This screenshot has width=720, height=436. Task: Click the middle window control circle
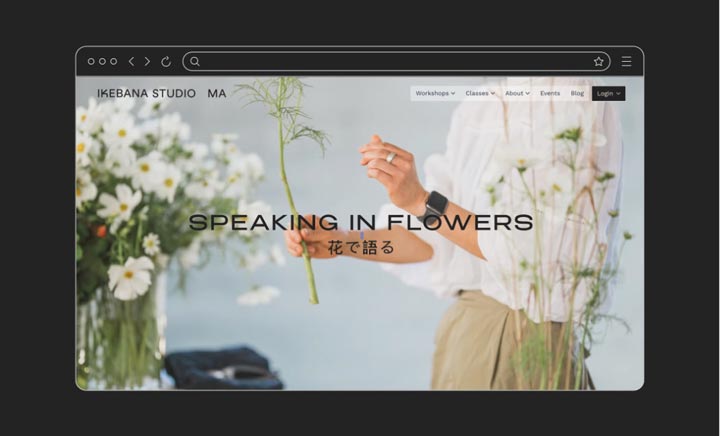tap(102, 61)
